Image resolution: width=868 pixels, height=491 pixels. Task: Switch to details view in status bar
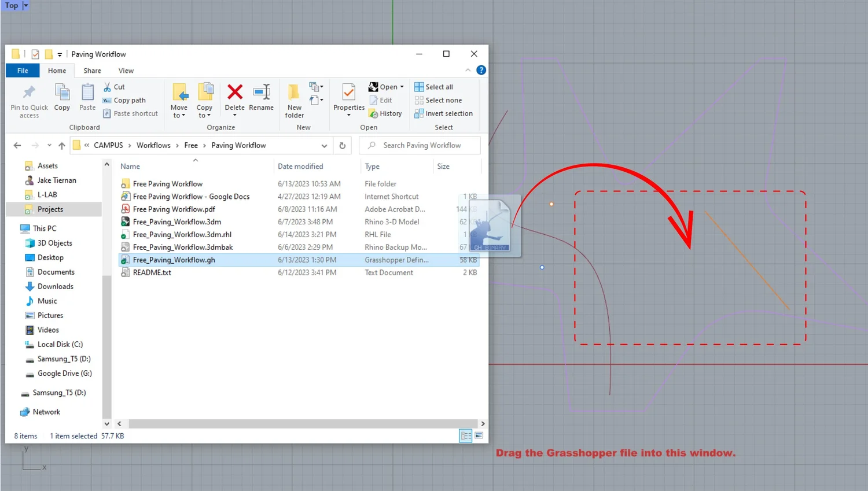coord(465,435)
